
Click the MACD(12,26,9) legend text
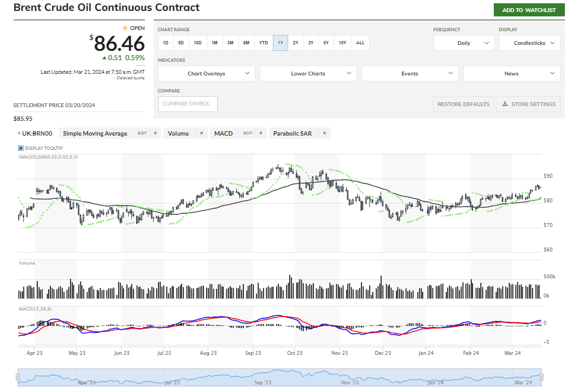(x=35, y=309)
